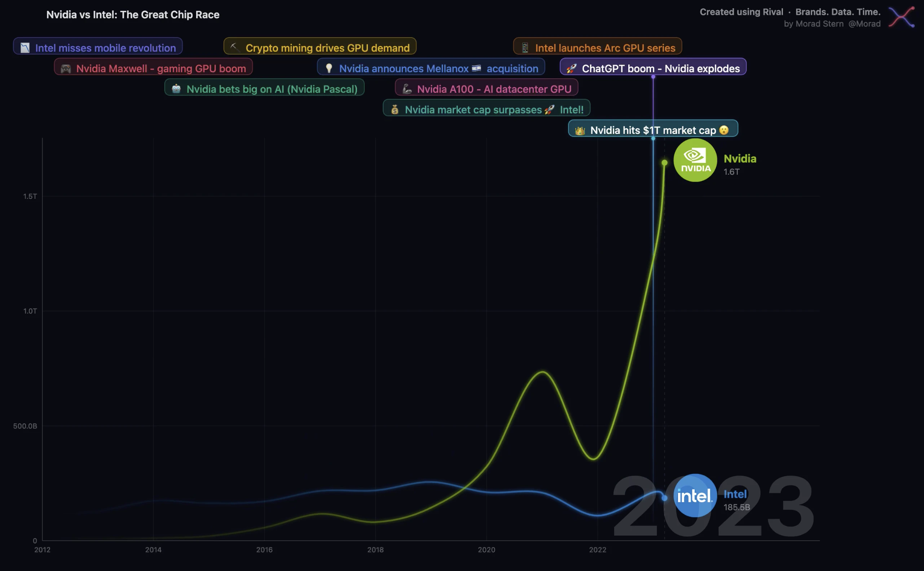Click the Nvidia series name label
Screen dimensions: 924x571
pyautogui.click(x=740, y=158)
